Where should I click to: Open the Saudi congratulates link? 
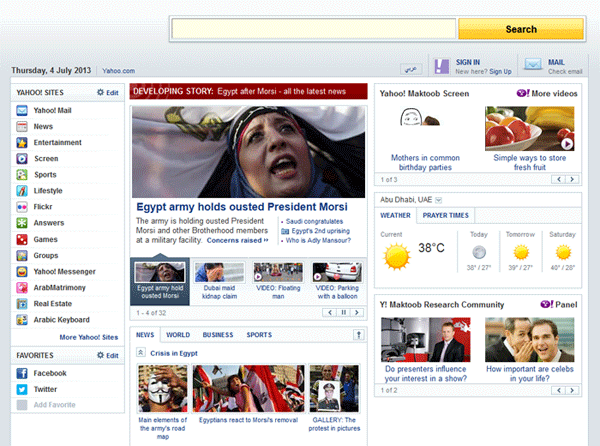[314, 221]
